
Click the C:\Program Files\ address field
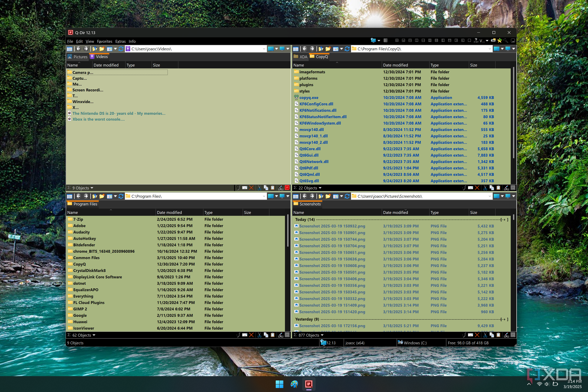[x=195, y=196]
